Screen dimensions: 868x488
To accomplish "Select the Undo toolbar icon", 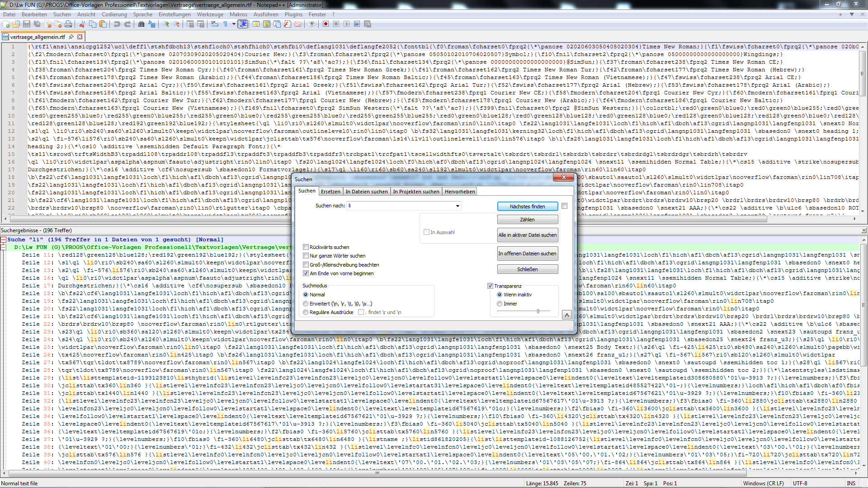I will 117,24.
